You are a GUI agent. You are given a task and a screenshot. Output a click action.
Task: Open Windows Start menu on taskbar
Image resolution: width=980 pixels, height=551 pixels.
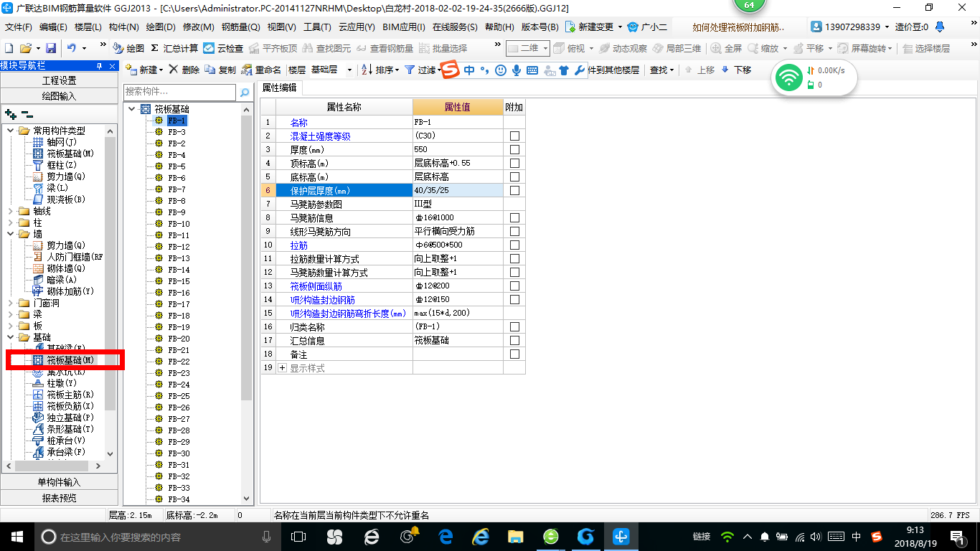(x=16, y=536)
